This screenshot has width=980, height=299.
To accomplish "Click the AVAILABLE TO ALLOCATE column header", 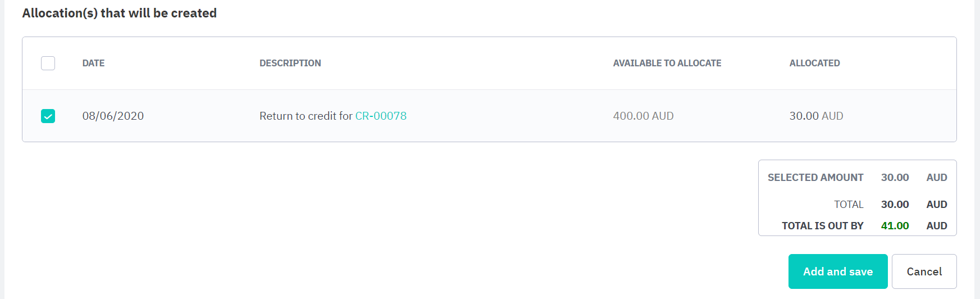I will click(x=667, y=63).
